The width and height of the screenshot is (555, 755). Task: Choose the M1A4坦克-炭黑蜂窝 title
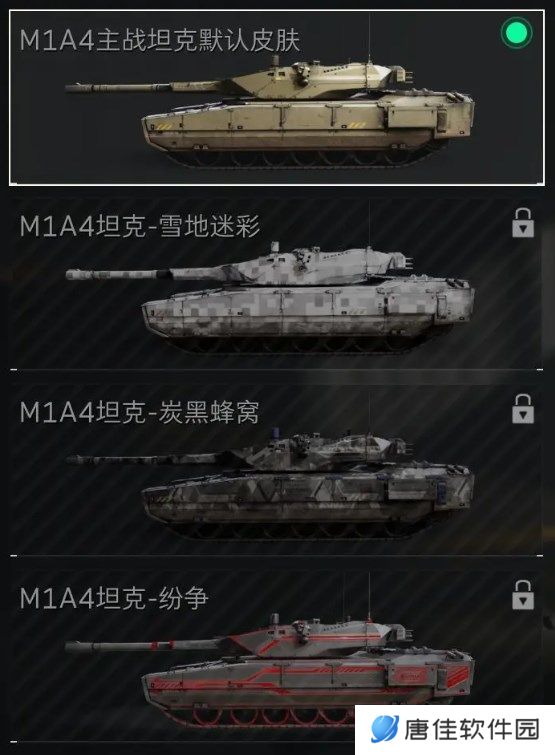(x=140, y=412)
